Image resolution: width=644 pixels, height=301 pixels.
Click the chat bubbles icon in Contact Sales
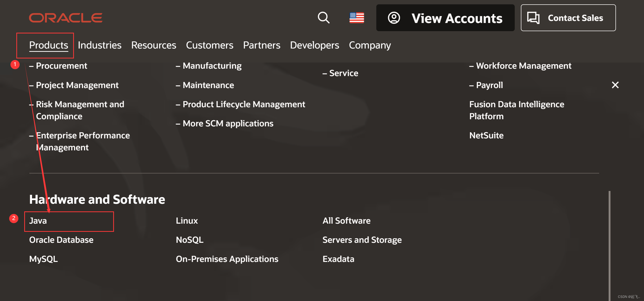tap(533, 18)
